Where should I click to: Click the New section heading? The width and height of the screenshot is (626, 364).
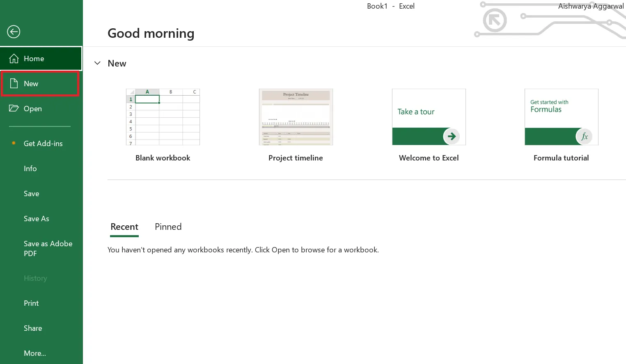117,63
